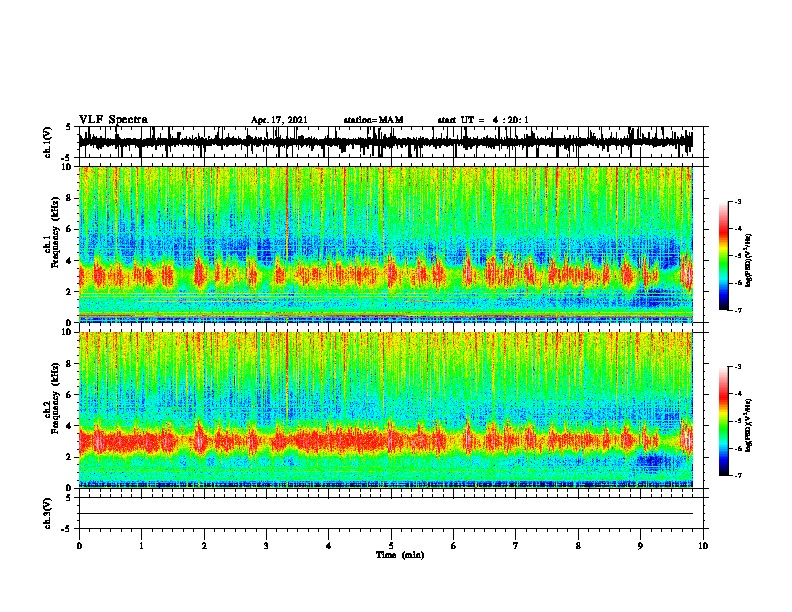Click tick label "3" on the Time axis

(266, 546)
